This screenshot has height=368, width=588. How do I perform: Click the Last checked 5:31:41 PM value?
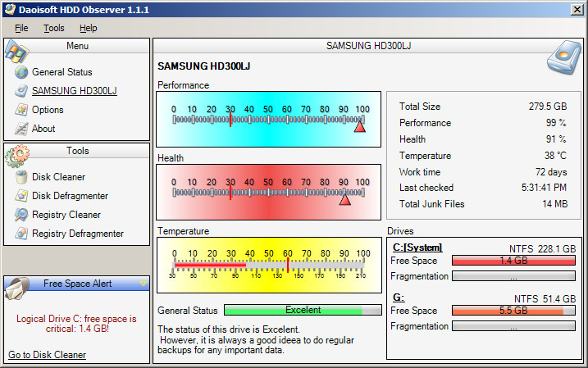point(544,188)
